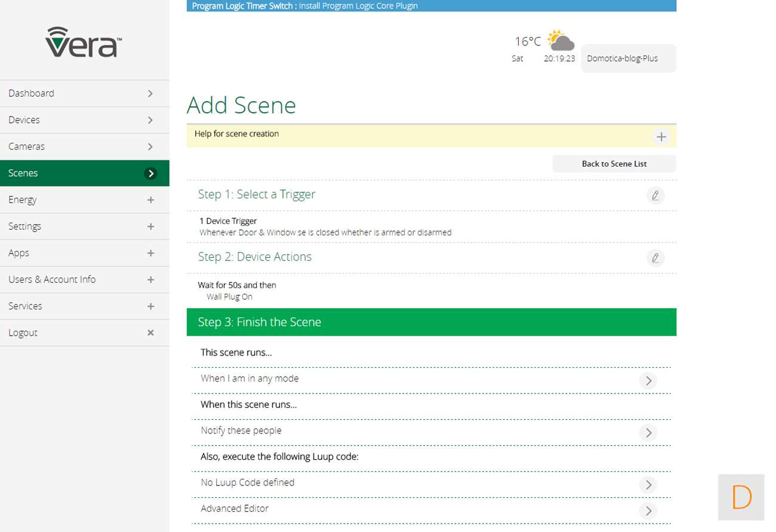Click Back to Scene List button
The height and width of the screenshot is (532, 776).
[x=614, y=164]
